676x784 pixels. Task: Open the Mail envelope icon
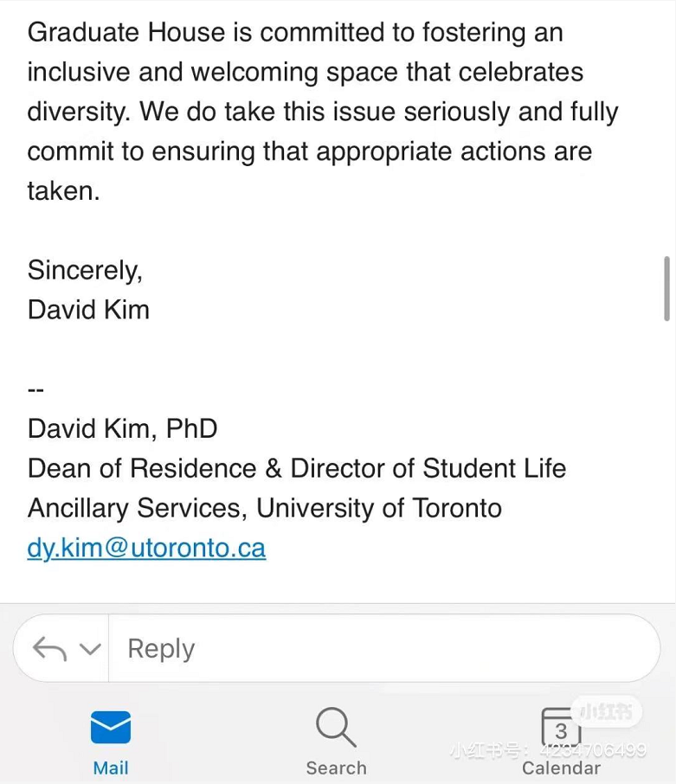coord(111,727)
